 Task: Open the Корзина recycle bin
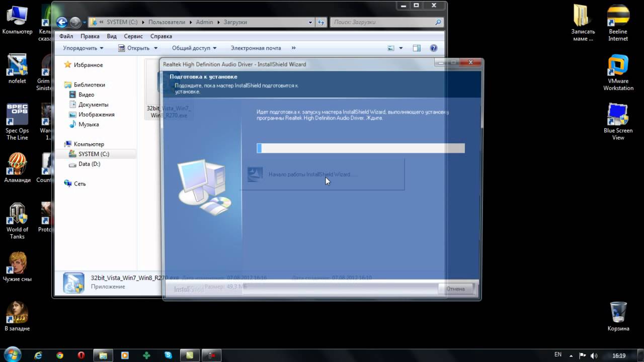618,316
